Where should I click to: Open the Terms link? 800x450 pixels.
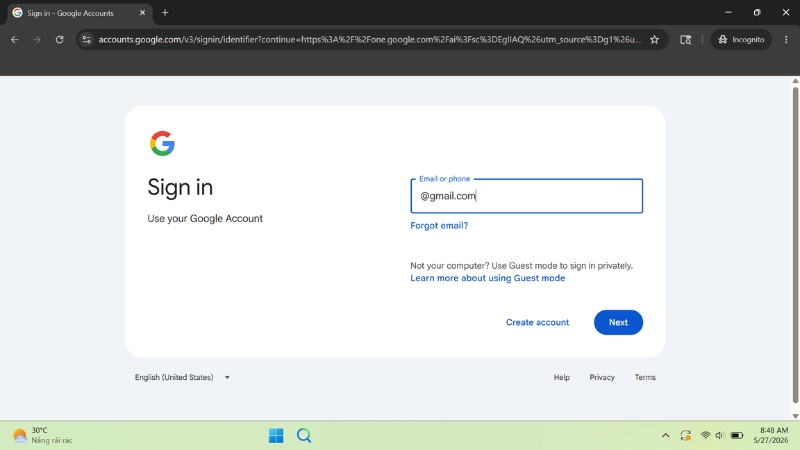[x=645, y=378]
